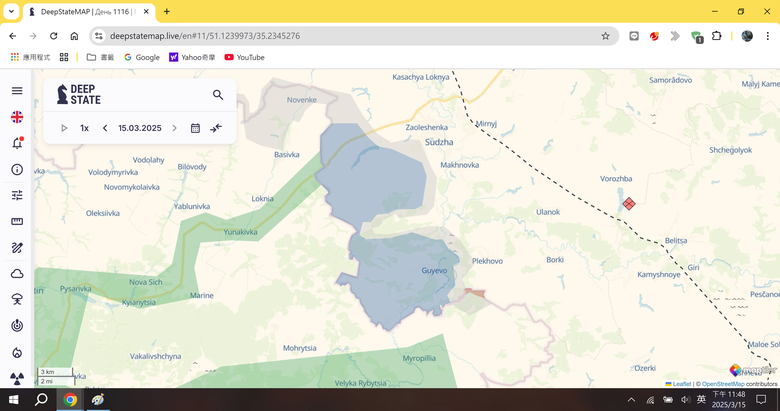Image resolution: width=780 pixels, height=411 pixels.
Task: Change the 1x playback speed
Action: point(85,128)
